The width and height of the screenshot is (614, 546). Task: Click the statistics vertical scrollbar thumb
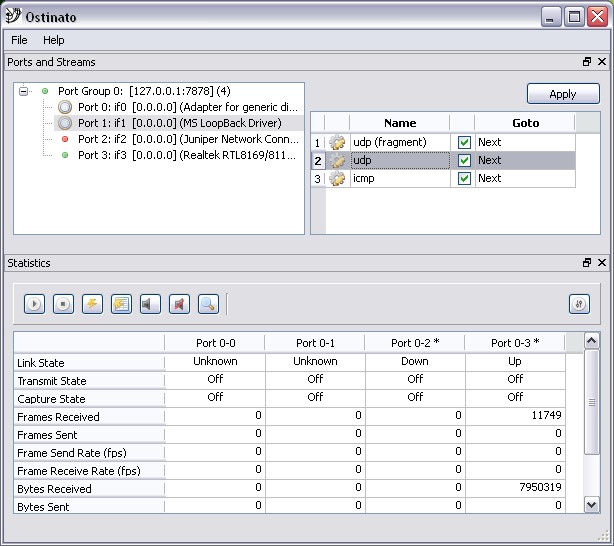591,400
